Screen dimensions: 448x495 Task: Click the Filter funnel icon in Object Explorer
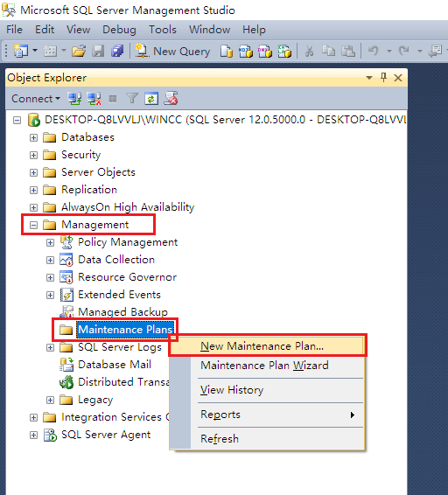(x=132, y=99)
